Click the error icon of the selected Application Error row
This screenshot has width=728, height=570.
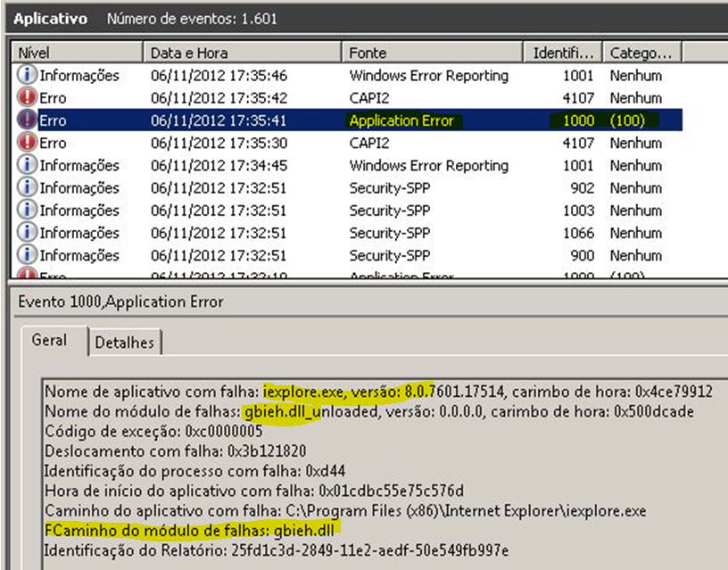27,120
